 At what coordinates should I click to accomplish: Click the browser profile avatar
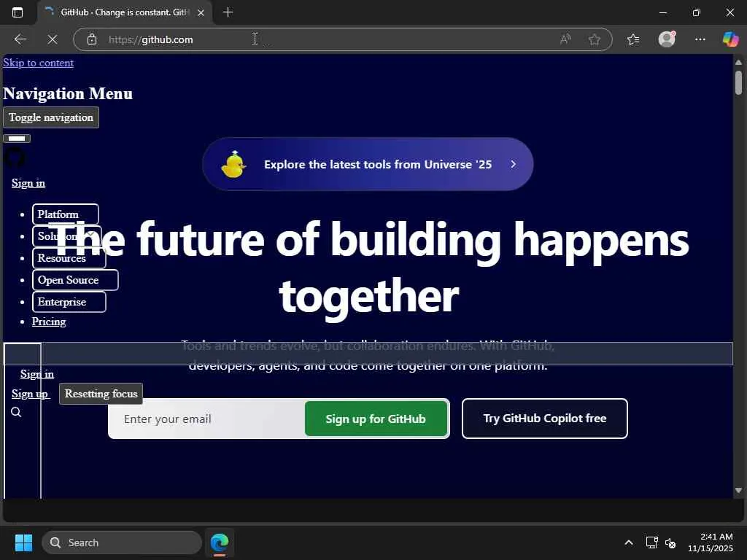pyautogui.click(x=667, y=39)
